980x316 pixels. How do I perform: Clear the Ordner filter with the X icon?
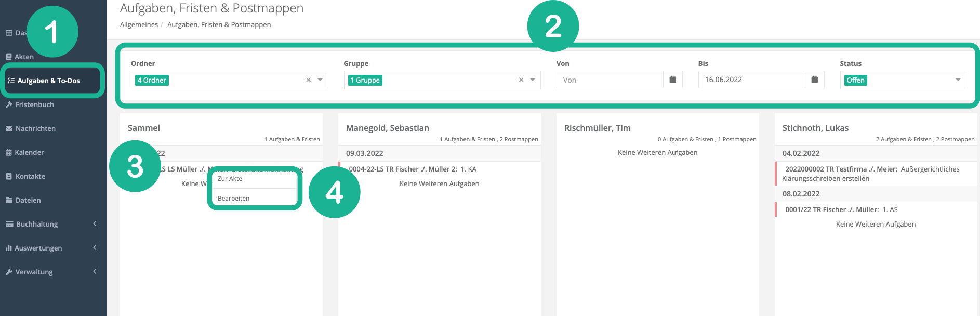308,80
